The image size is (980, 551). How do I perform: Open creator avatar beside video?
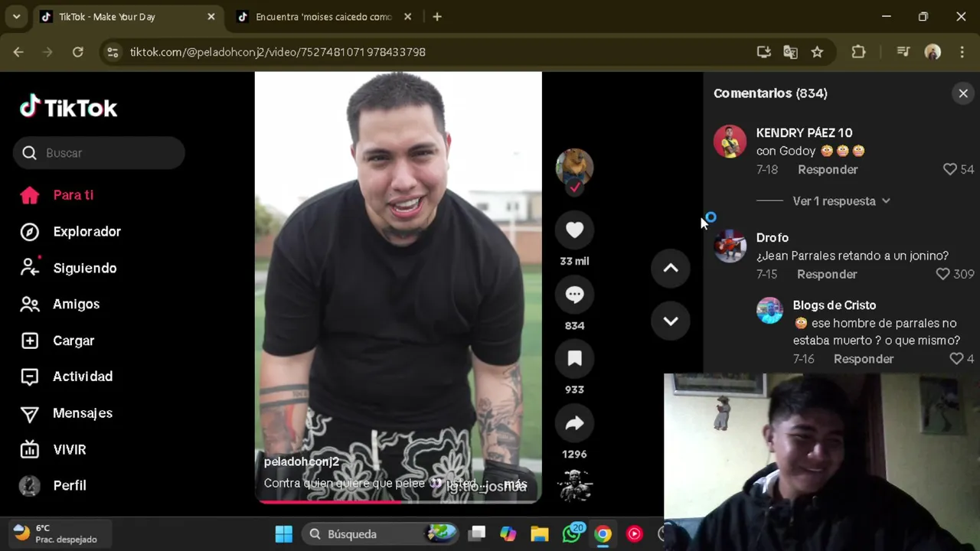[574, 168]
